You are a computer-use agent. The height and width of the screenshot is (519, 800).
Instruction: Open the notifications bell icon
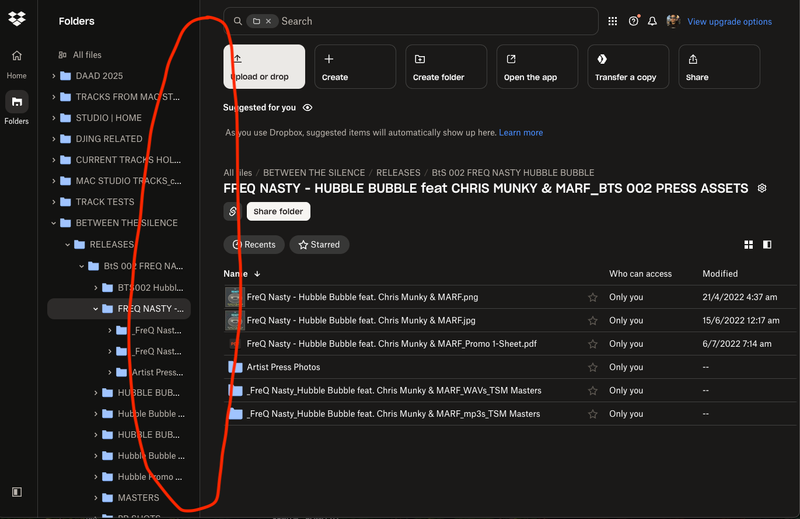pos(653,21)
